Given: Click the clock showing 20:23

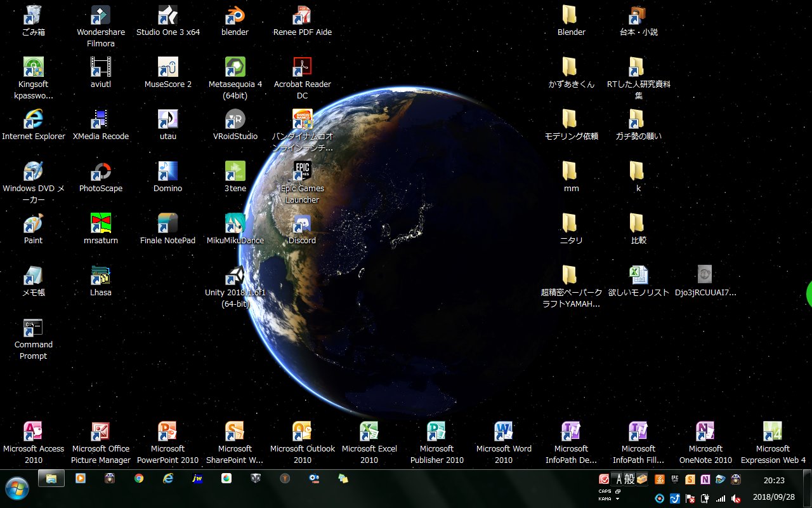Looking at the screenshot, I should coord(773,481).
